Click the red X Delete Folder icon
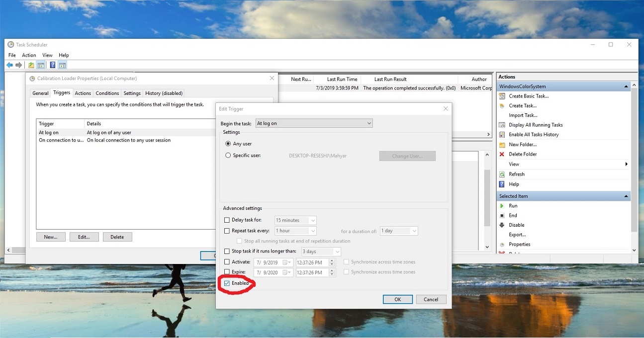This screenshot has height=338, width=644. [x=502, y=154]
